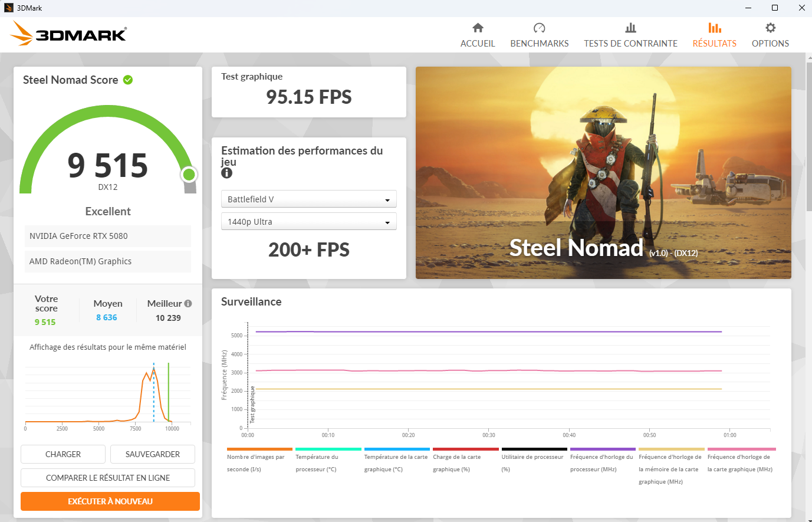Click the Options gear icon
Screen dimensions: 812x522
770,28
